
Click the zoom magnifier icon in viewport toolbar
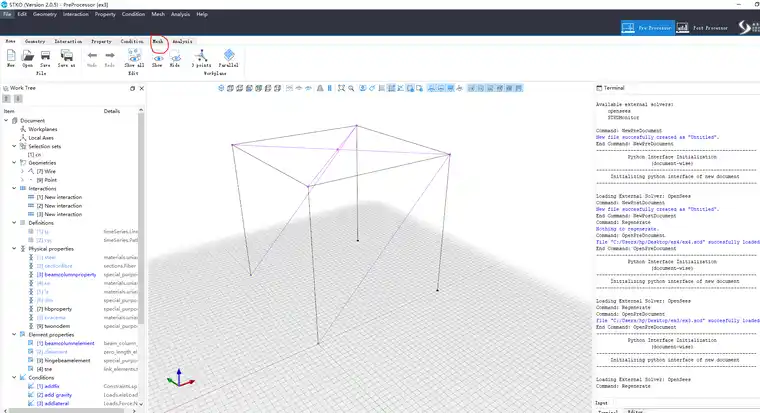click(351, 88)
